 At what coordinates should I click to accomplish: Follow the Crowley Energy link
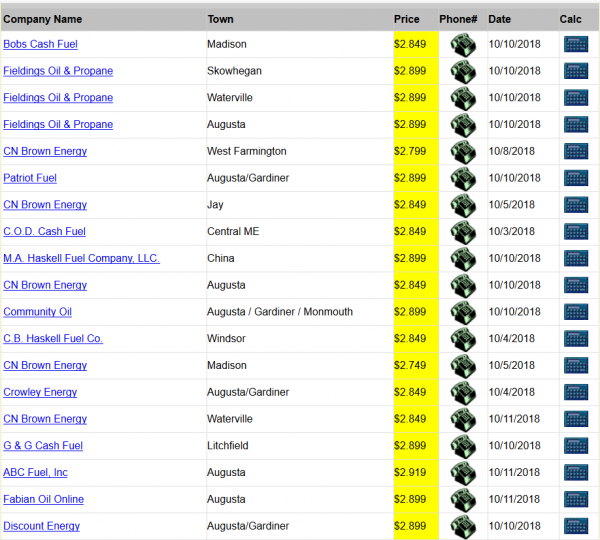pyautogui.click(x=40, y=393)
